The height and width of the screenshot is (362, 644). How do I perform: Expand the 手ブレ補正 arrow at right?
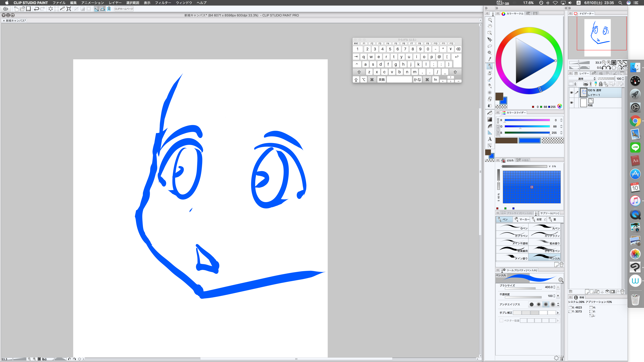click(558, 313)
